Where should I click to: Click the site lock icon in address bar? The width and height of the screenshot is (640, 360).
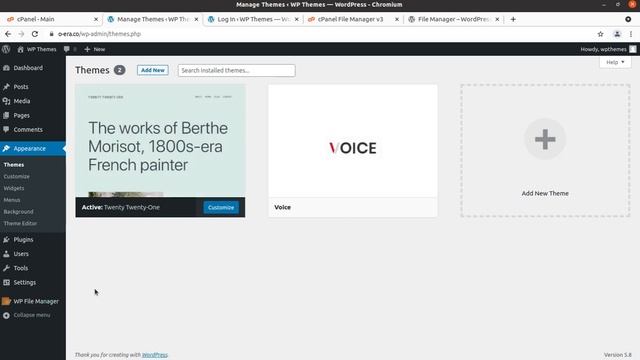coord(51,34)
